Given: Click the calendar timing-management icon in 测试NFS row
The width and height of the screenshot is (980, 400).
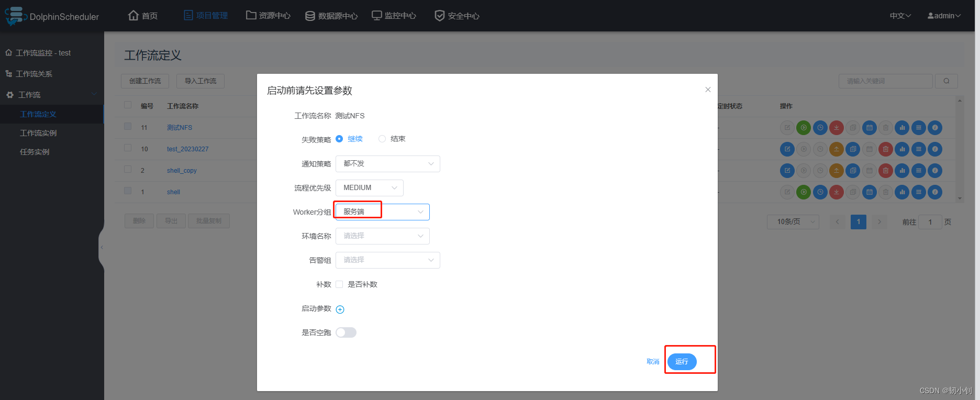Looking at the screenshot, I should coord(870,128).
